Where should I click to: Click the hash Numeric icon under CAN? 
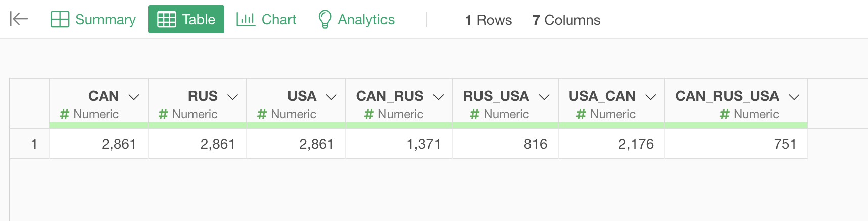(64, 114)
